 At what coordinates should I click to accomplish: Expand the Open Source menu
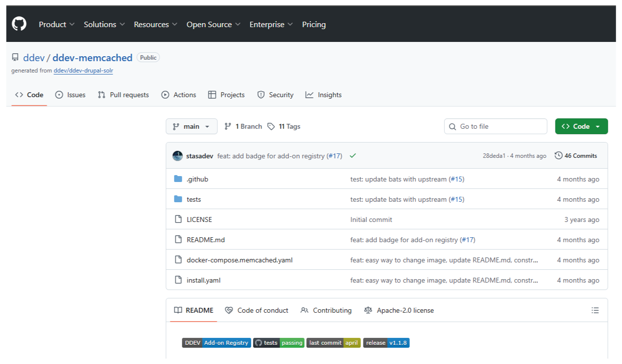pos(213,24)
